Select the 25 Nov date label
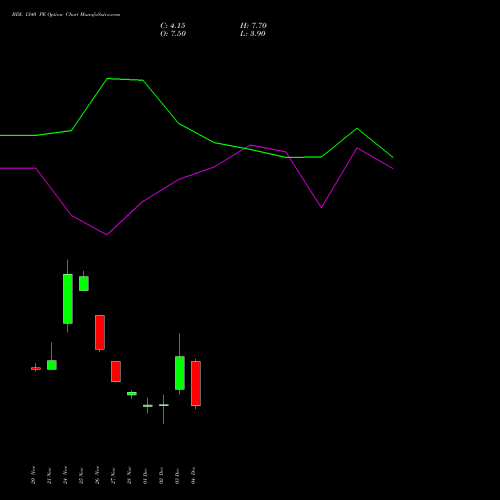 (81, 475)
